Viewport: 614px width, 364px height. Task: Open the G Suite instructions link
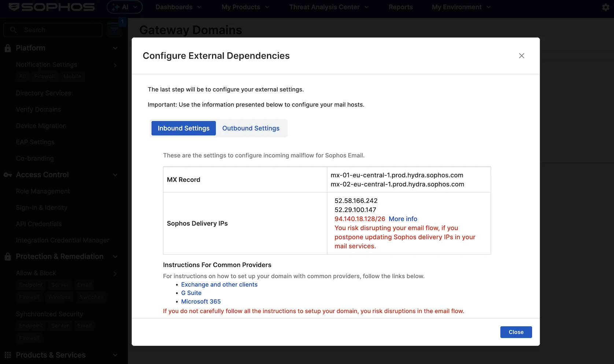191,293
